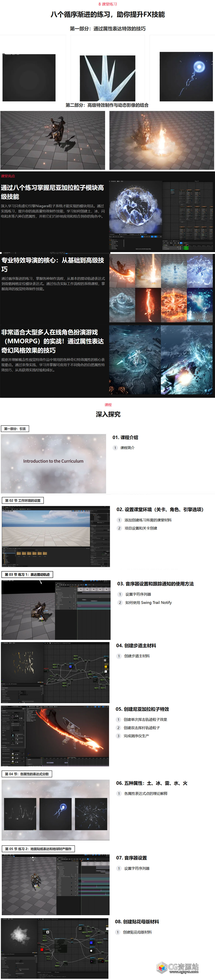Open the three-element attributes thumbnail for chapter 06
215x980 pixels.
click(x=56, y=810)
